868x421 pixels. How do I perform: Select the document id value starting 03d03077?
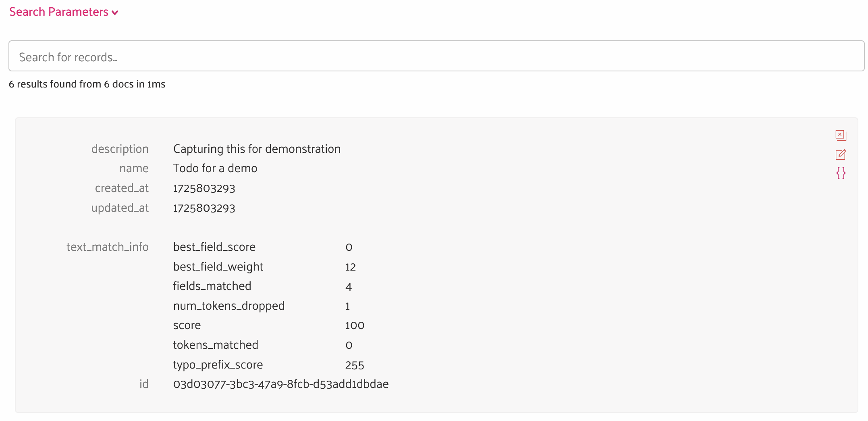pyautogui.click(x=281, y=384)
